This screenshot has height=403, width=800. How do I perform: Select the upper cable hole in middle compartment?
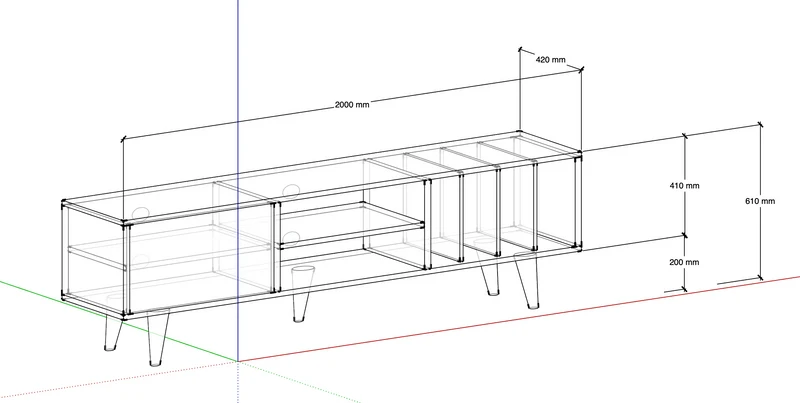coord(291,191)
